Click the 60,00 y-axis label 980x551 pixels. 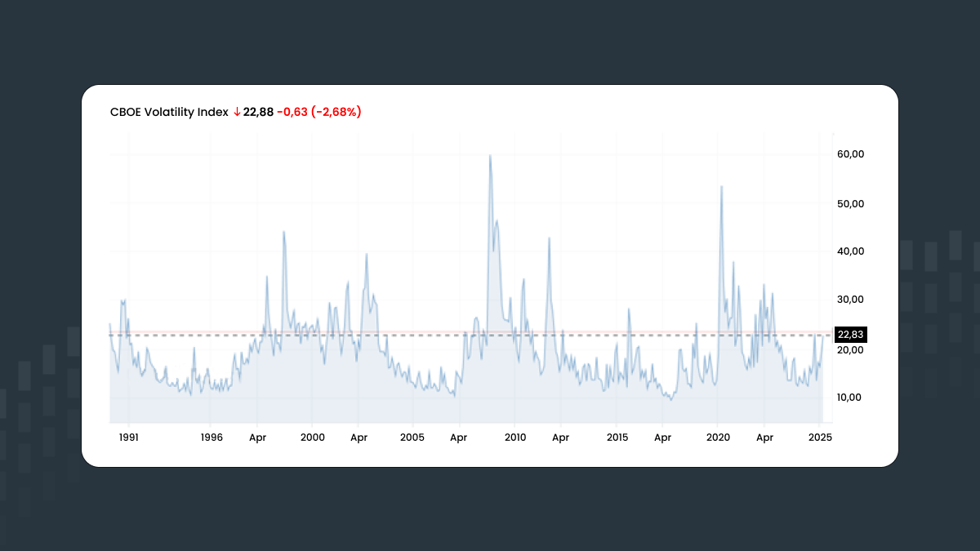[851, 154]
